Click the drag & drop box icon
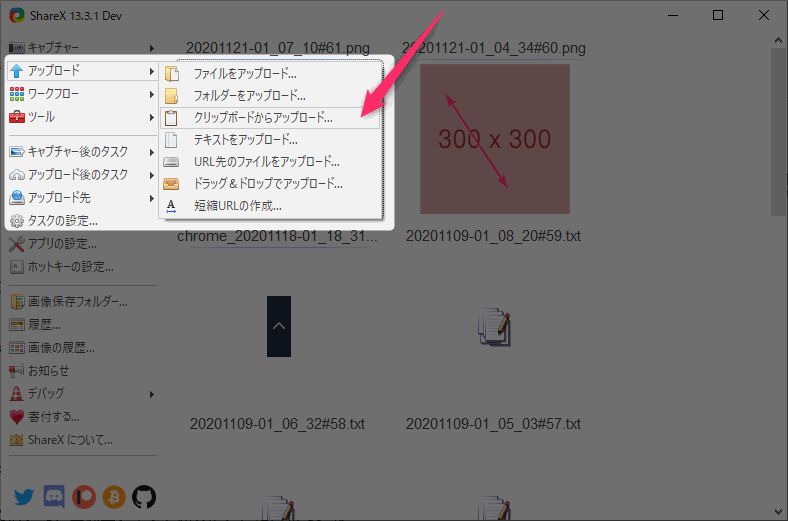Viewport: 788px width, 521px height. tap(171, 184)
